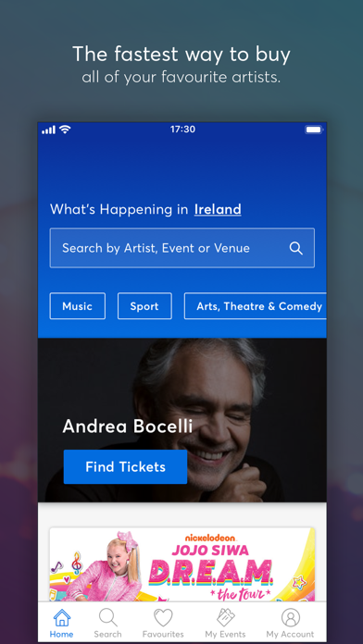Focus the Search by Artist, Event or Venue field

pos(182,248)
